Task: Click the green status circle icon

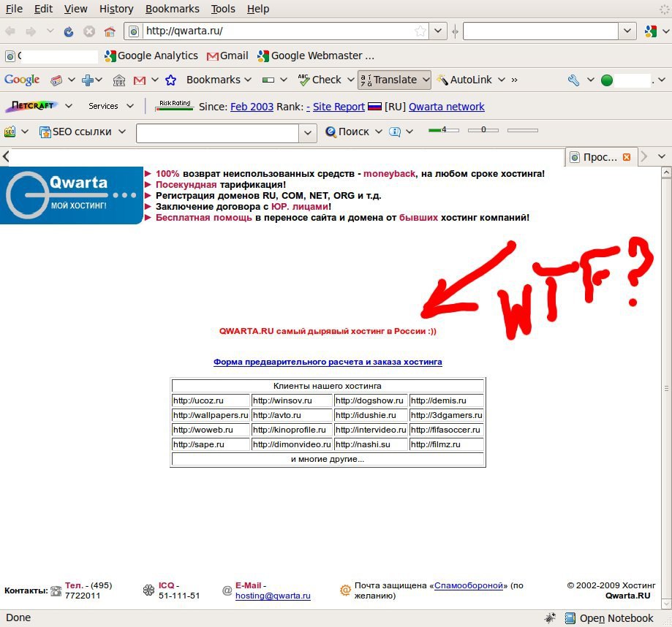Action: tap(606, 80)
